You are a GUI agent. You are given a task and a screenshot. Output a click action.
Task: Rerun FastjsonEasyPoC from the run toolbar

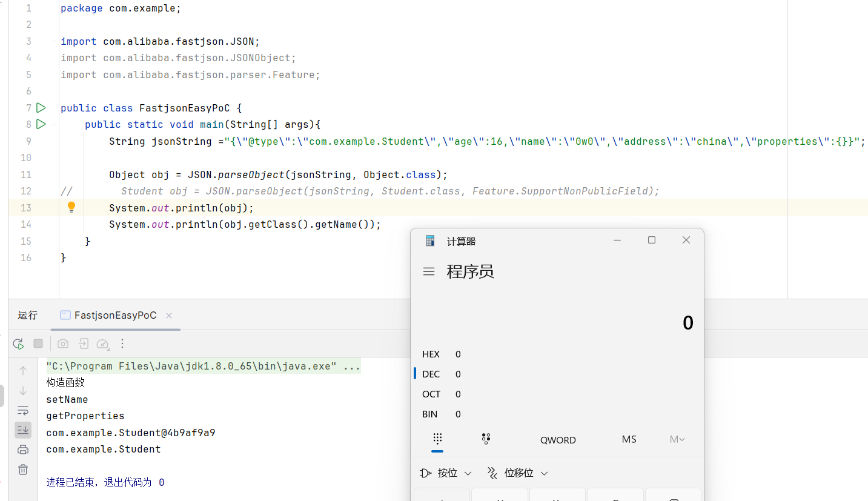pos(18,343)
